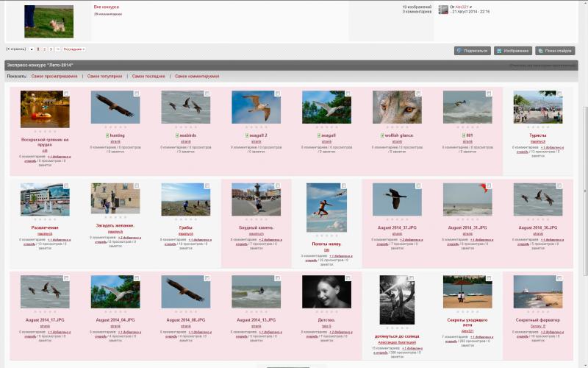Tick the checkbox on the Детство photo
The image size is (588, 368).
(x=348, y=278)
